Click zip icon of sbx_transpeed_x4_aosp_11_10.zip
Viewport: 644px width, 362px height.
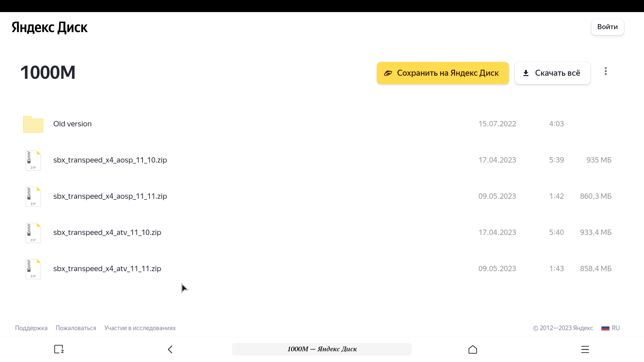coord(33,160)
